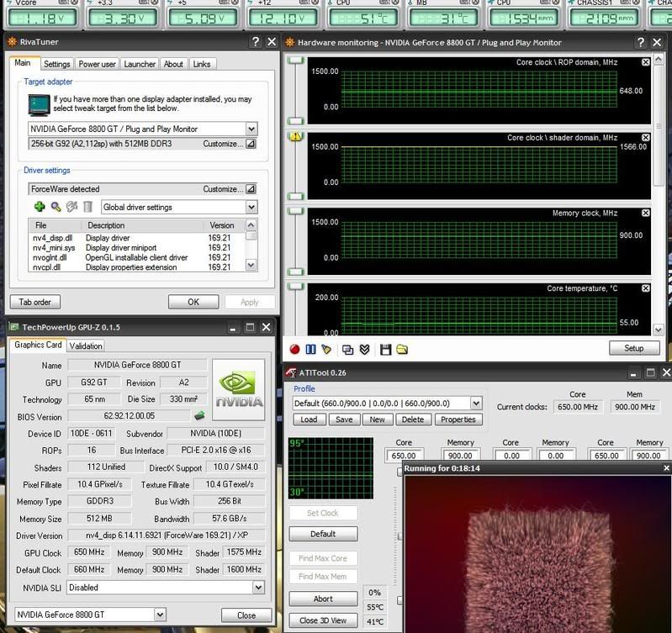Viewport: 672px width, 633px height.
Task: Click the magnifier icon in Driver settings
Action: point(56,207)
